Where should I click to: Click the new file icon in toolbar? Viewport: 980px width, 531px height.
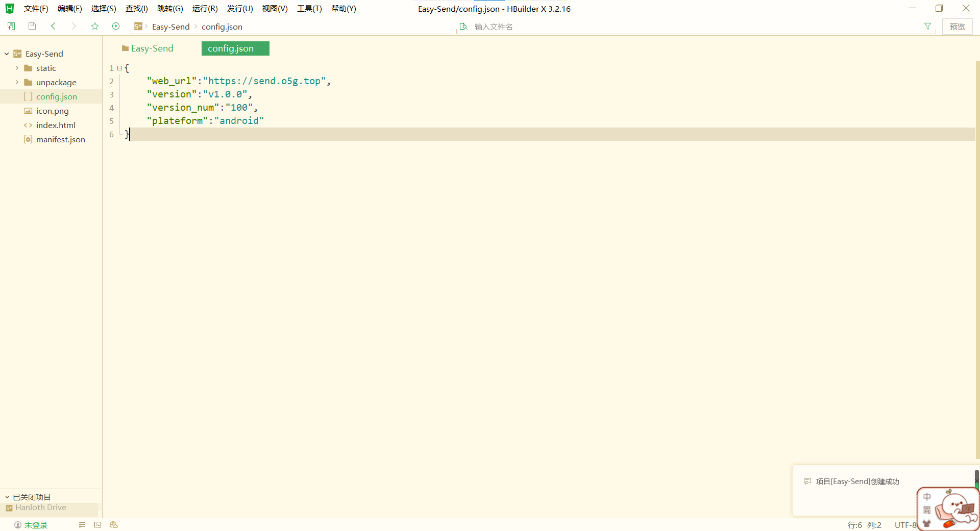click(11, 26)
